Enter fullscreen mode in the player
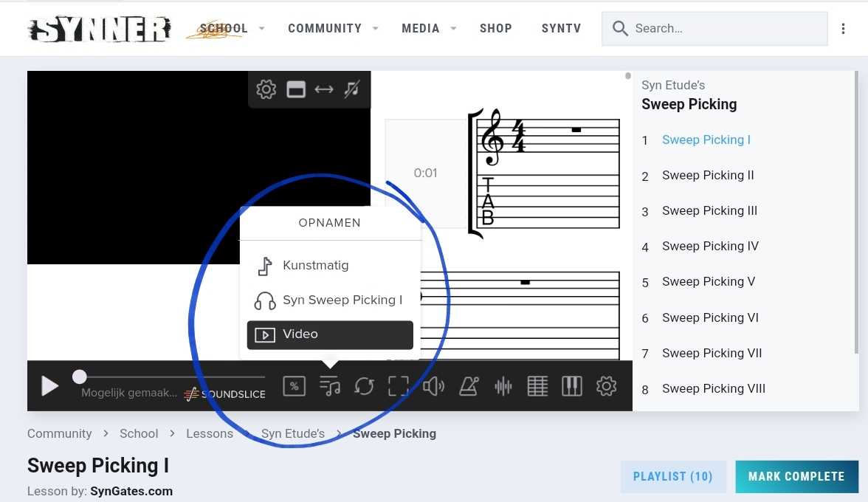This screenshot has height=502, width=868. 399,385
